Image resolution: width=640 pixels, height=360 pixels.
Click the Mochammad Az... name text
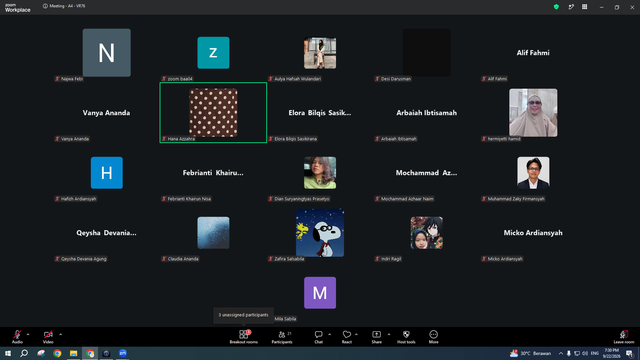[x=427, y=173]
